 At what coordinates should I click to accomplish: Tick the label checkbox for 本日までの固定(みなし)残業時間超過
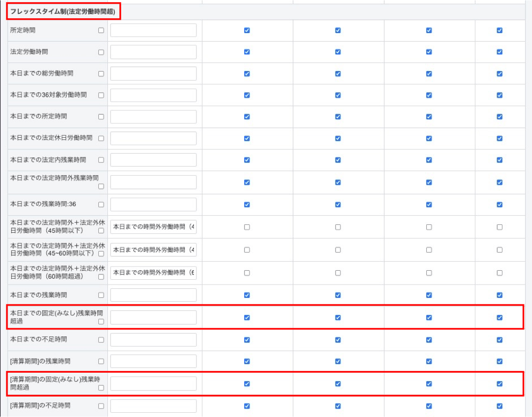click(x=101, y=322)
